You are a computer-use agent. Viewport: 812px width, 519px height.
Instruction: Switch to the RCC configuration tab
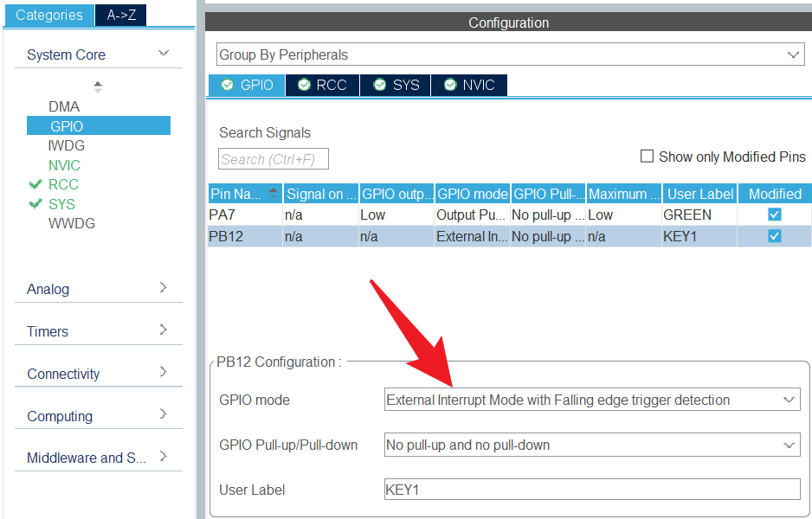click(322, 85)
